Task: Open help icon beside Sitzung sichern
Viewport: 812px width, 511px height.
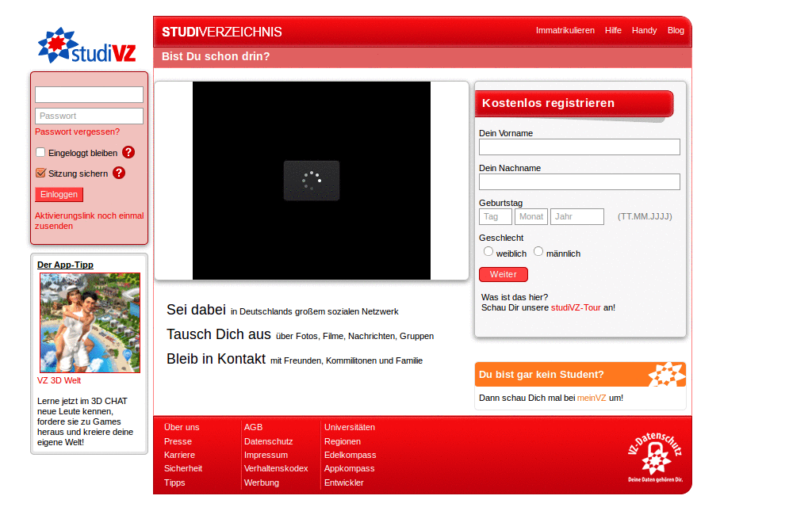Action: click(x=119, y=173)
